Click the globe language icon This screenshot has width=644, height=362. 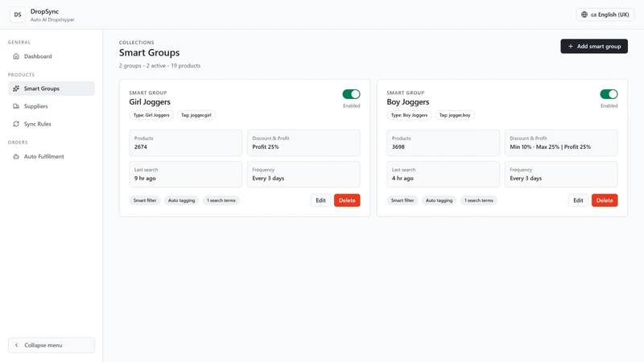coord(584,14)
